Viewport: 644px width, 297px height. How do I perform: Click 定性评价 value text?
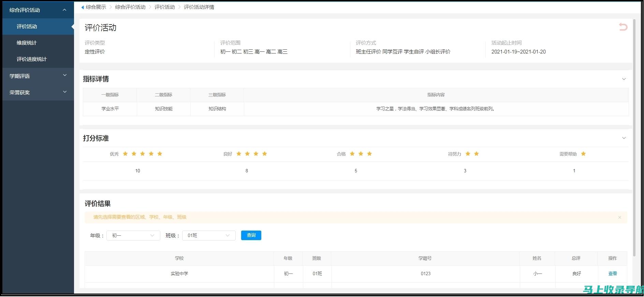(95, 52)
